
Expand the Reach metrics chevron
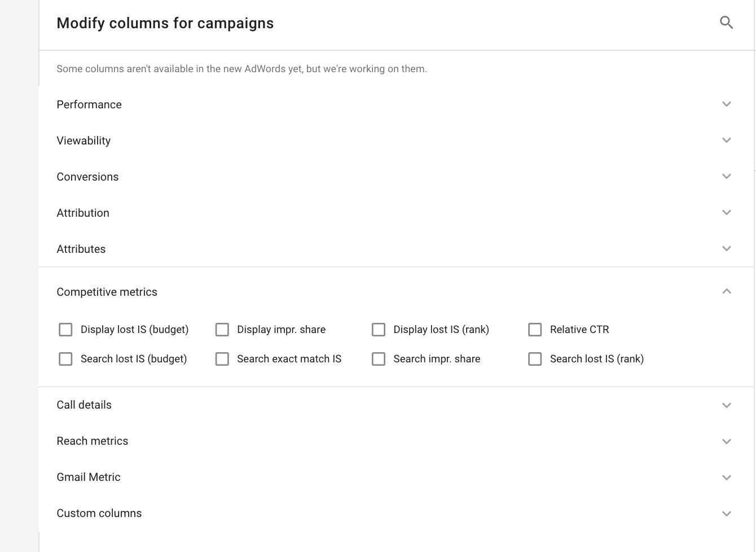(x=727, y=441)
